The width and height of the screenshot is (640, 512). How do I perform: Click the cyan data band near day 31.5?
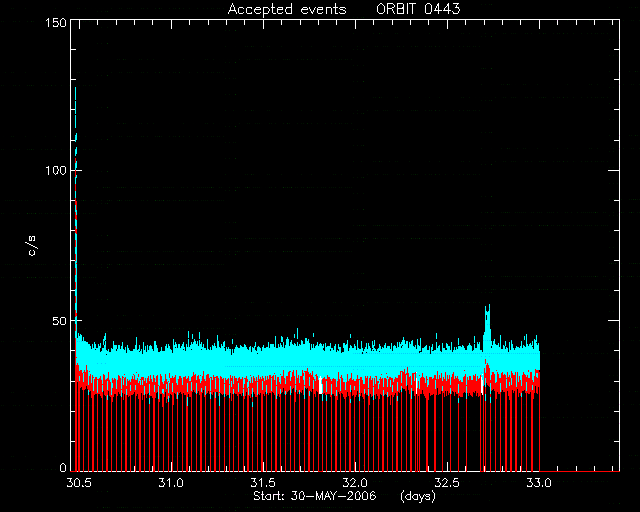(x=263, y=359)
